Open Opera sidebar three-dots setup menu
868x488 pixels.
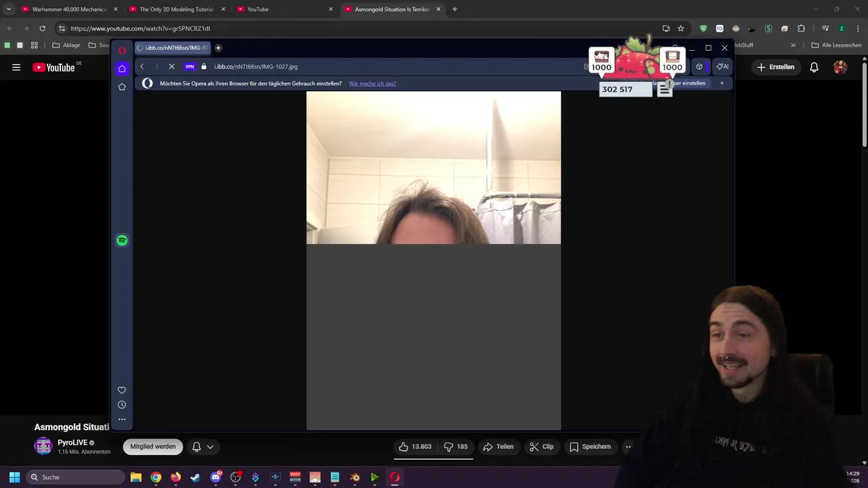tap(122, 420)
